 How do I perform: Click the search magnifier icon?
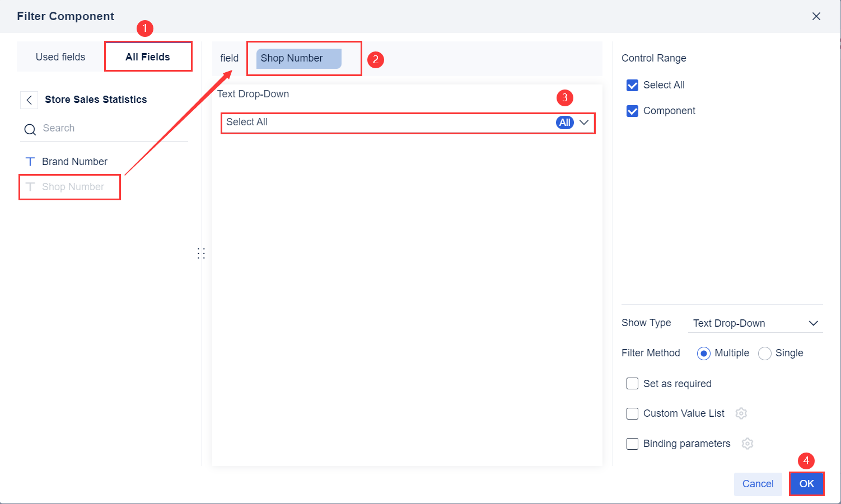pos(30,129)
